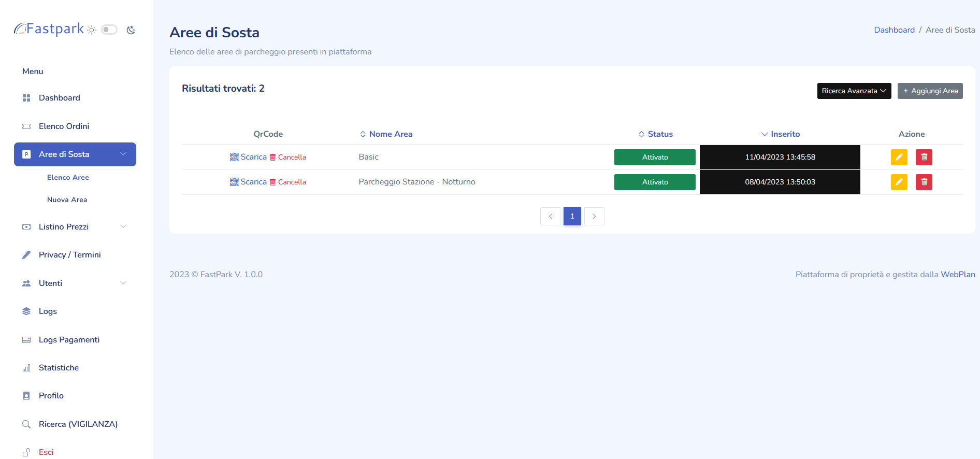
Task: Click the Logs layers icon
Action: (x=26, y=311)
